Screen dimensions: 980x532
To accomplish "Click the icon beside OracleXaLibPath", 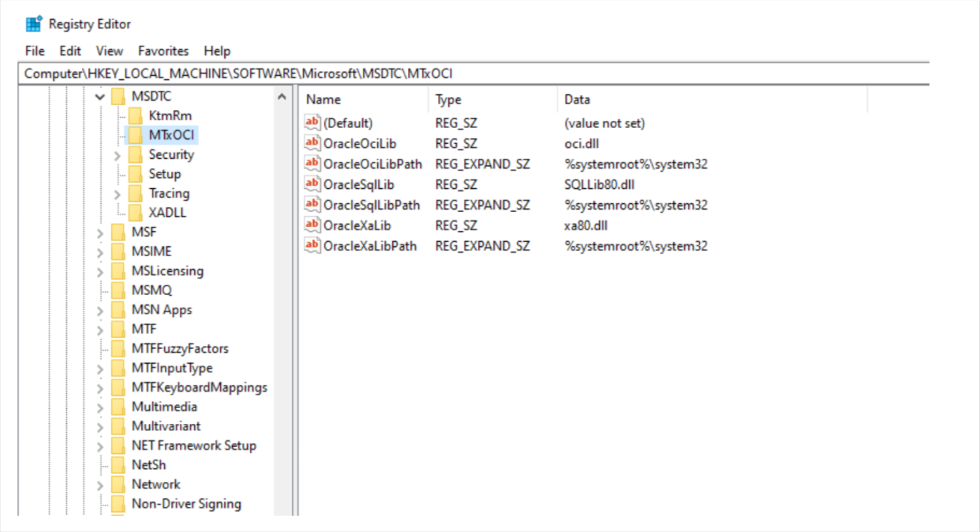I will pos(312,245).
